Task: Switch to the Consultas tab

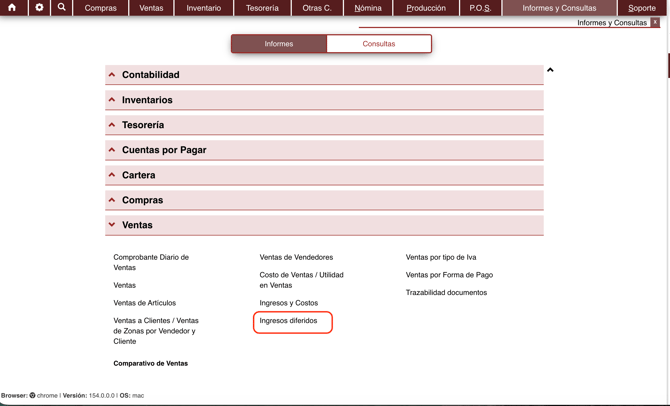Action: click(x=379, y=44)
